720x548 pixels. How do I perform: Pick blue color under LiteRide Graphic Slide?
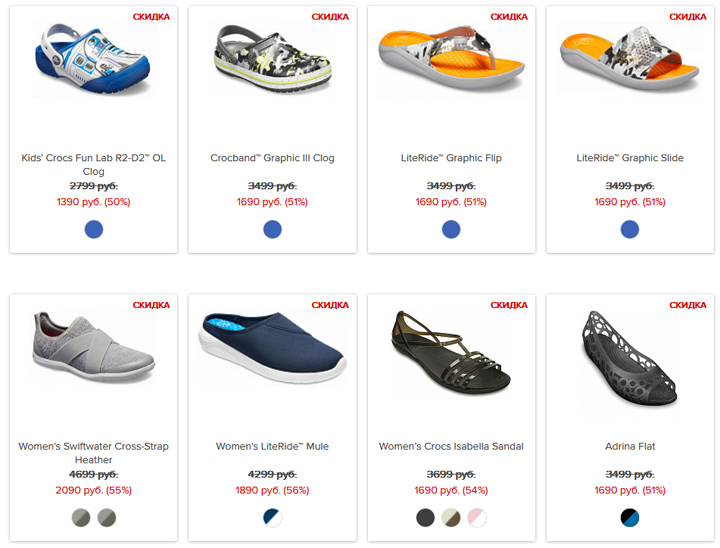point(630,229)
